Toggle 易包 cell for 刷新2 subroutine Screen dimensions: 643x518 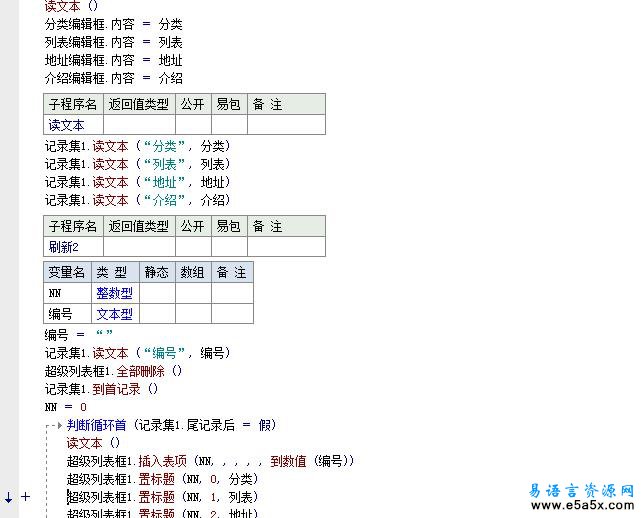pos(229,247)
